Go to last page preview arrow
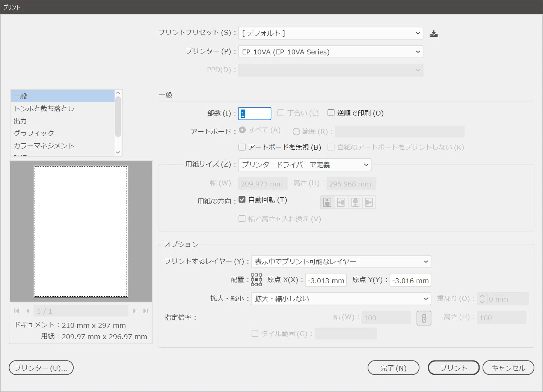Image resolution: width=543 pixels, height=392 pixels. point(146,311)
